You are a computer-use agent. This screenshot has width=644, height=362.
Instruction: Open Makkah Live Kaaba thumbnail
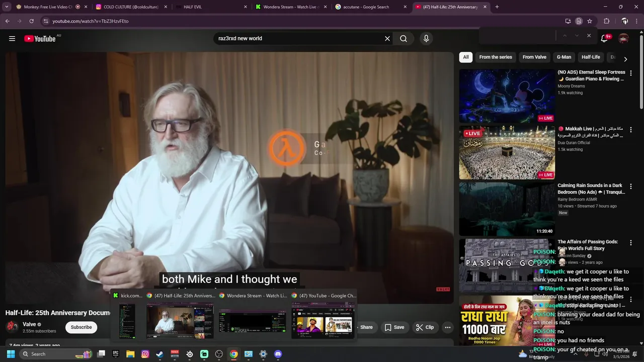pos(507,152)
